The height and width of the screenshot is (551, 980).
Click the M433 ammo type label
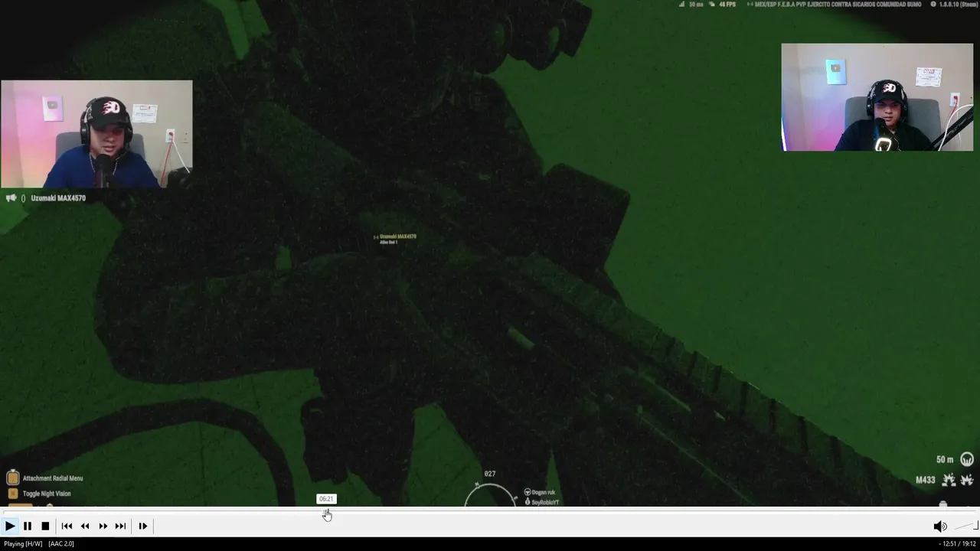[x=926, y=480]
